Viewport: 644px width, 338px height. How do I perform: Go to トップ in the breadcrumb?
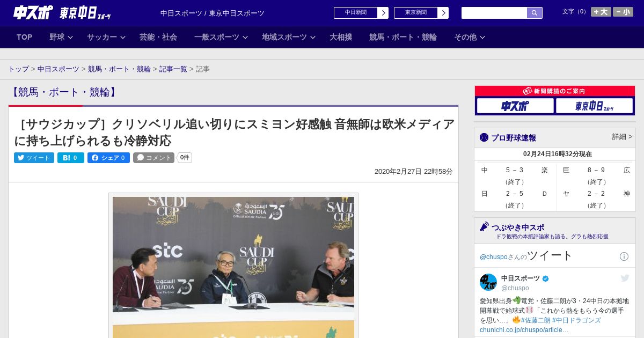[x=18, y=69]
